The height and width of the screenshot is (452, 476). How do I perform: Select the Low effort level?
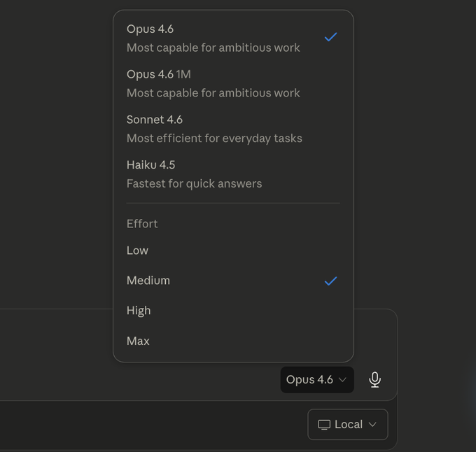(x=138, y=250)
